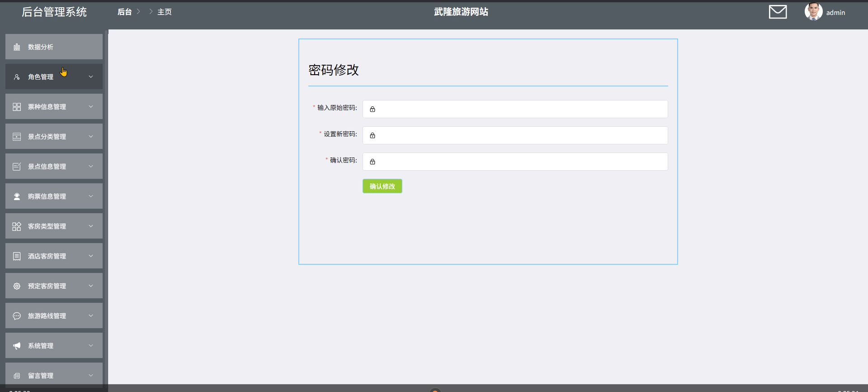
Task: Click the 系统管理 megaphone icon
Action: click(x=17, y=346)
